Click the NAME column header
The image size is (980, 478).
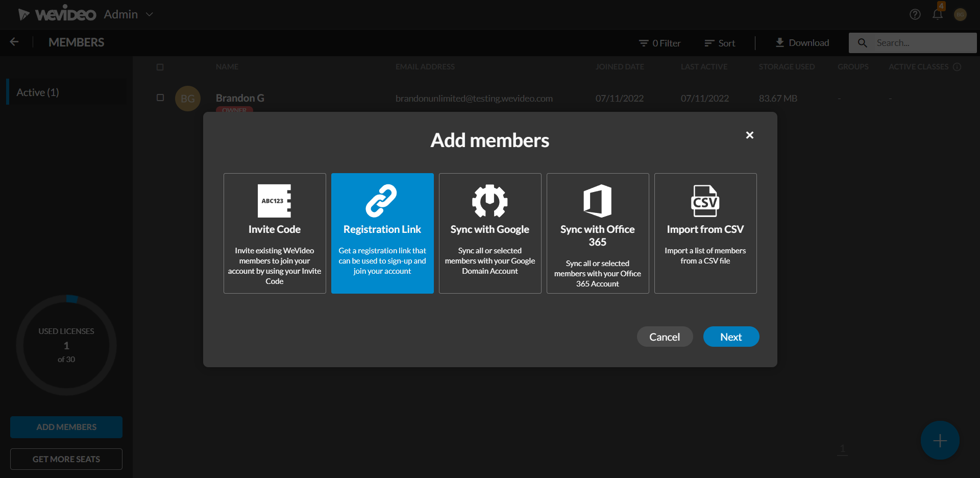(227, 67)
